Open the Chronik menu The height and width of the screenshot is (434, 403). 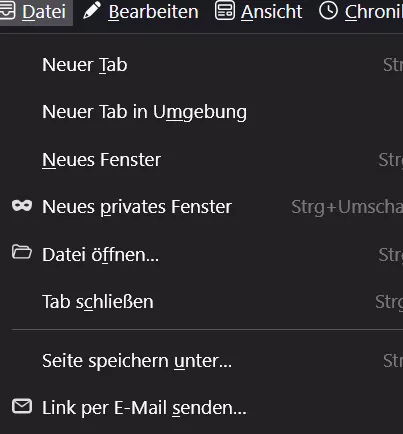(361, 12)
